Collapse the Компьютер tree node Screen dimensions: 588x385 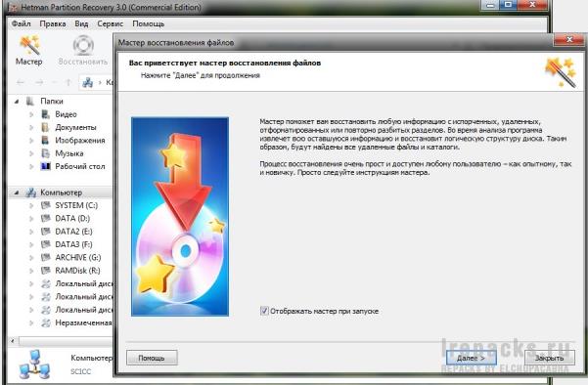[x=16, y=192]
